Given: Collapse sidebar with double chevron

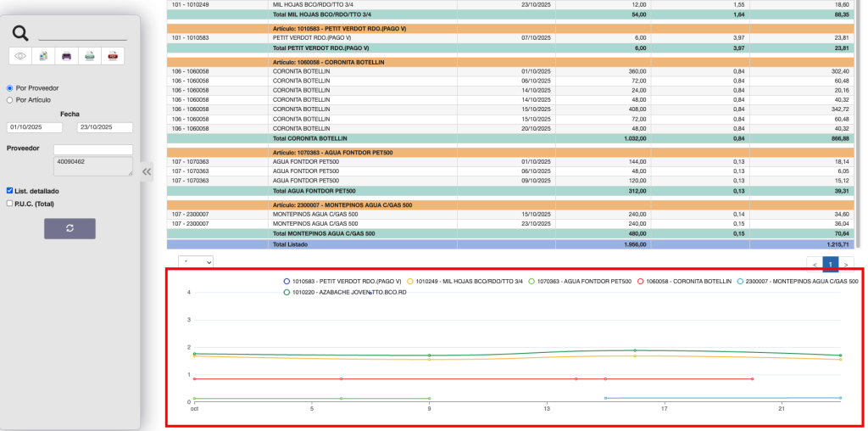Looking at the screenshot, I should 147,171.
